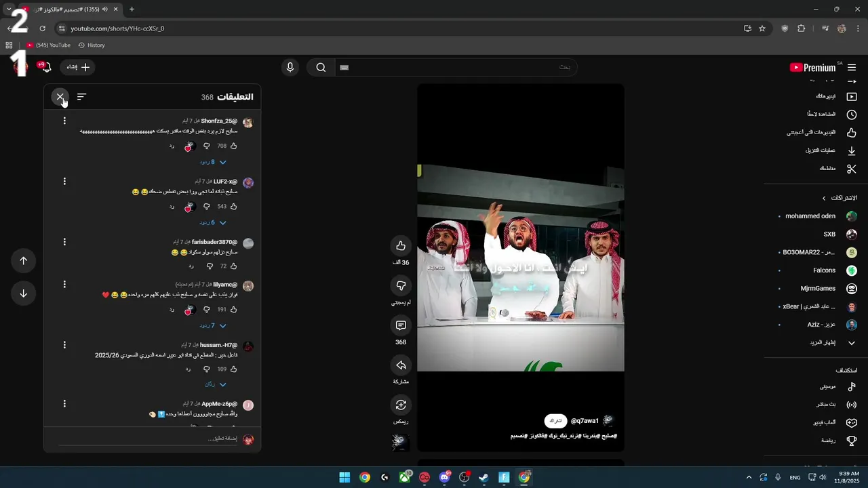Search with voice microphone icon

click(290, 67)
